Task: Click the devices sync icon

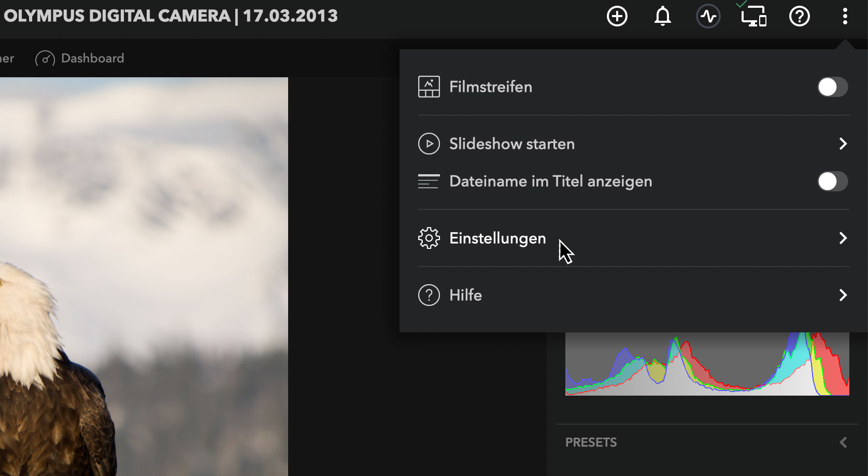Action: pos(753,17)
